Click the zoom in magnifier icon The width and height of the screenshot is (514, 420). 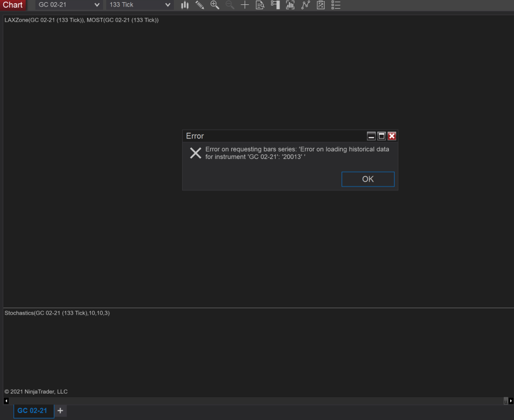pyautogui.click(x=215, y=5)
